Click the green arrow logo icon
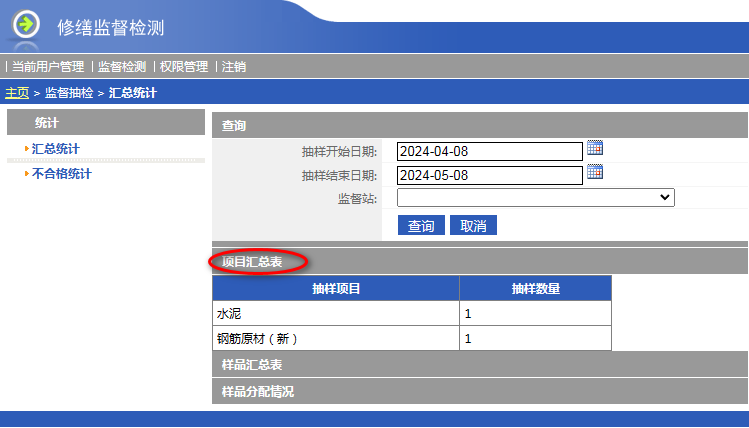The image size is (749, 428). 26,25
